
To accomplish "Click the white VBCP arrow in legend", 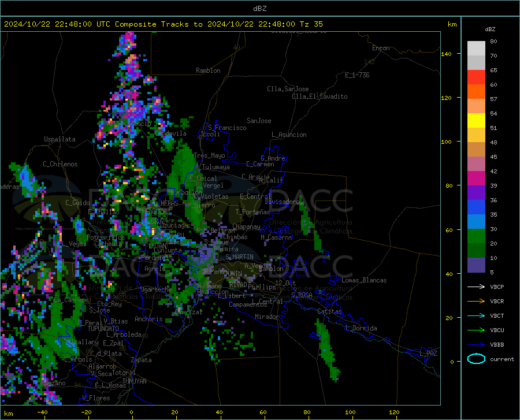I will coord(476,287).
